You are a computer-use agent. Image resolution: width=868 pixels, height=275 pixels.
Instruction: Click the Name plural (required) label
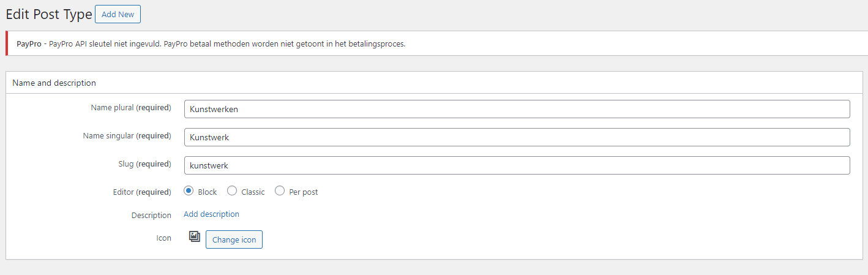(x=131, y=108)
